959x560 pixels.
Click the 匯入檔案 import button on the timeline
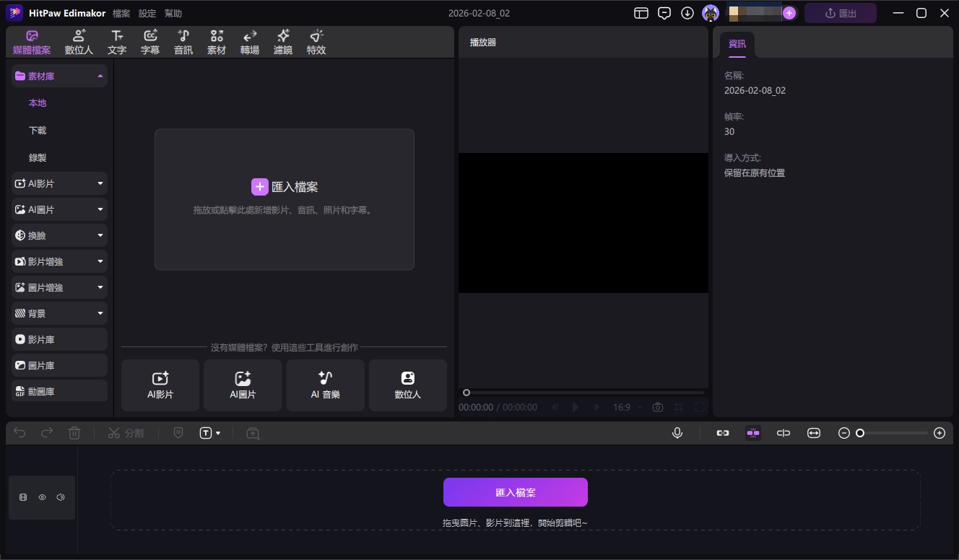tap(515, 491)
